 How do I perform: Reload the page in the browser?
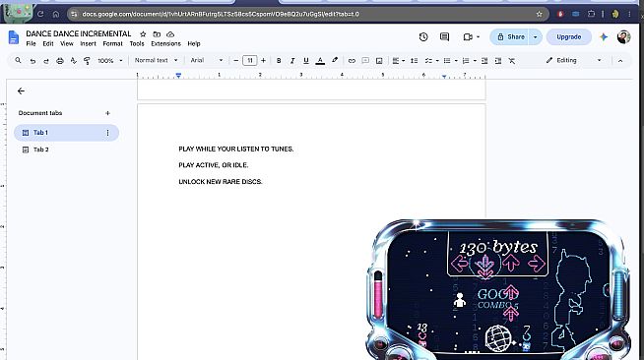click(x=40, y=14)
